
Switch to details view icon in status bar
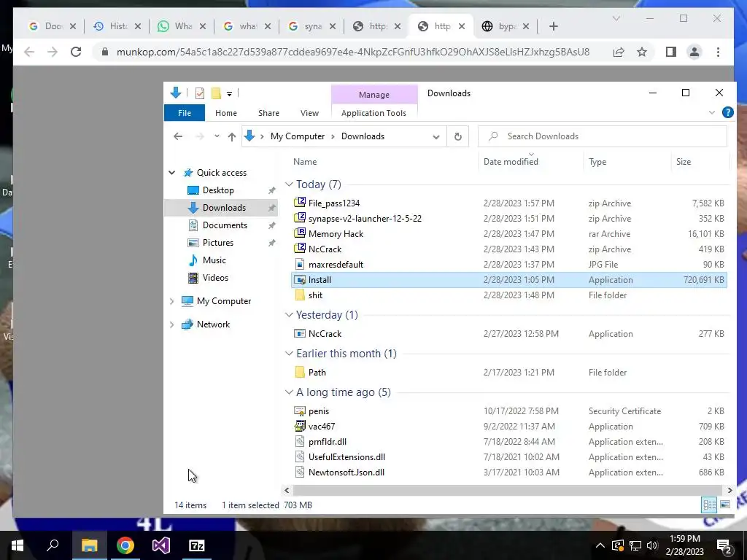point(709,505)
